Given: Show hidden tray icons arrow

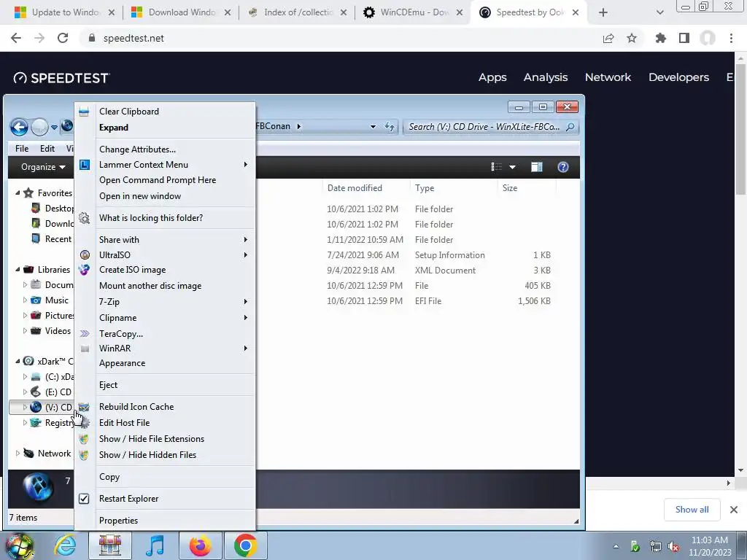Looking at the screenshot, I should (616, 546).
